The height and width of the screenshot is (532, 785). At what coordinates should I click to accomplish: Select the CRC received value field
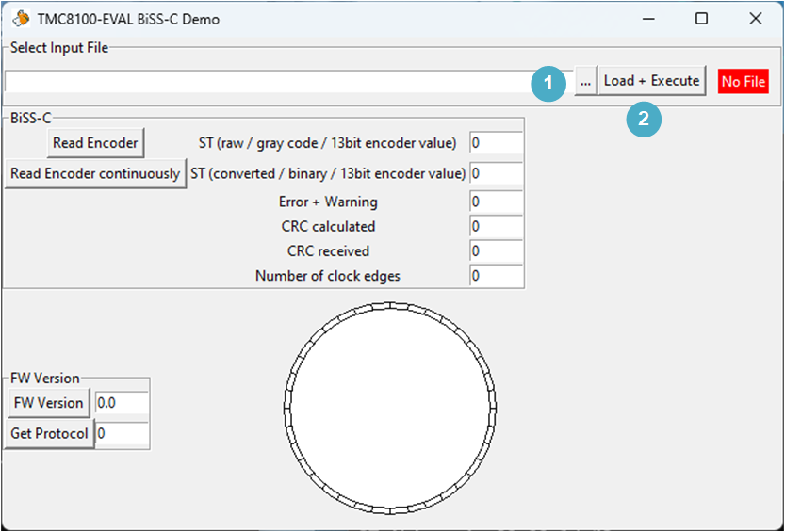[x=496, y=251]
